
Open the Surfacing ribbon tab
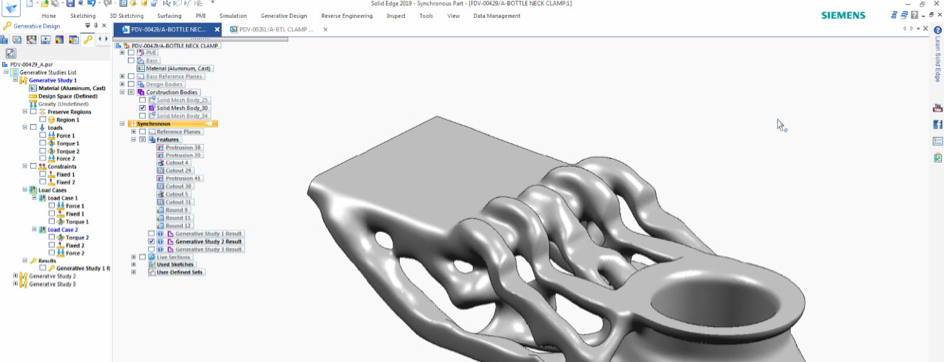(x=169, y=16)
